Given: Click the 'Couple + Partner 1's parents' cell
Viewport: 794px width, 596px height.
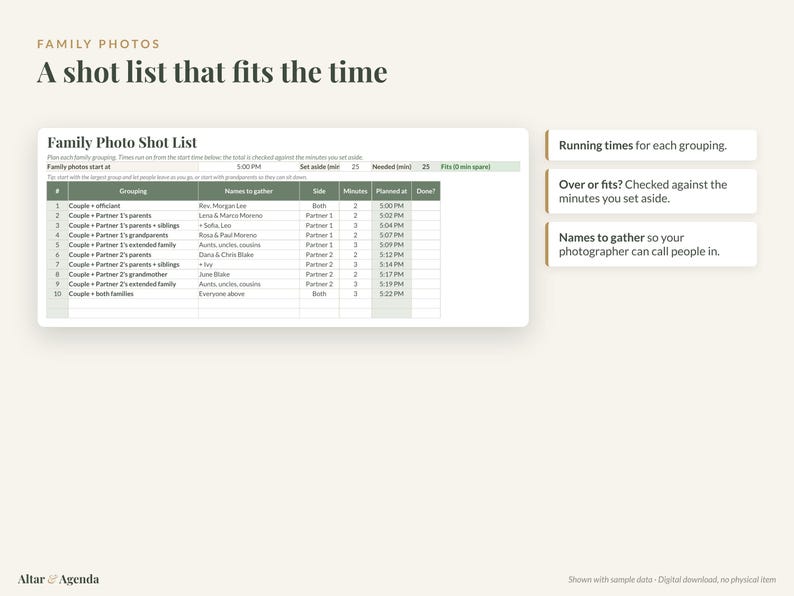Looking at the screenshot, I should (133, 216).
